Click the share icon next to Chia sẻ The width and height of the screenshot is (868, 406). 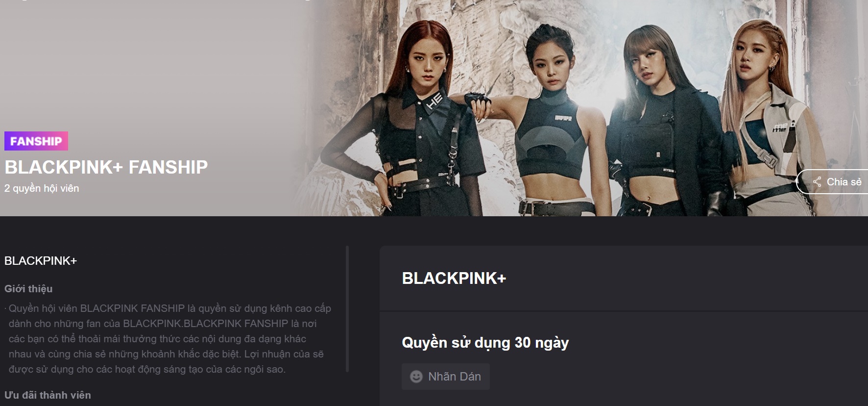pyautogui.click(x=817, y=182)
